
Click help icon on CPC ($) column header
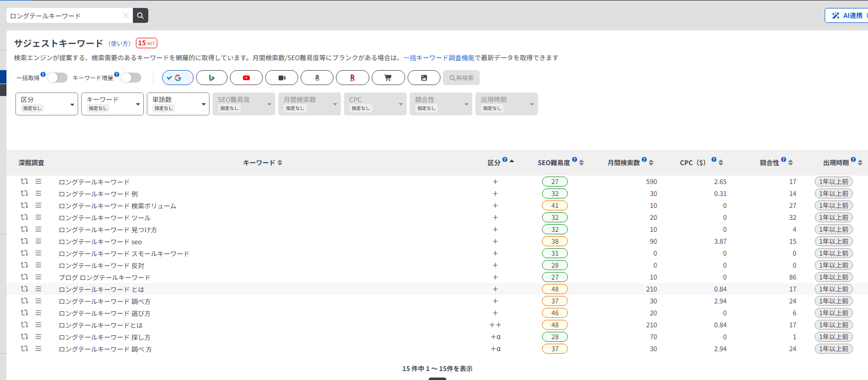714,160
